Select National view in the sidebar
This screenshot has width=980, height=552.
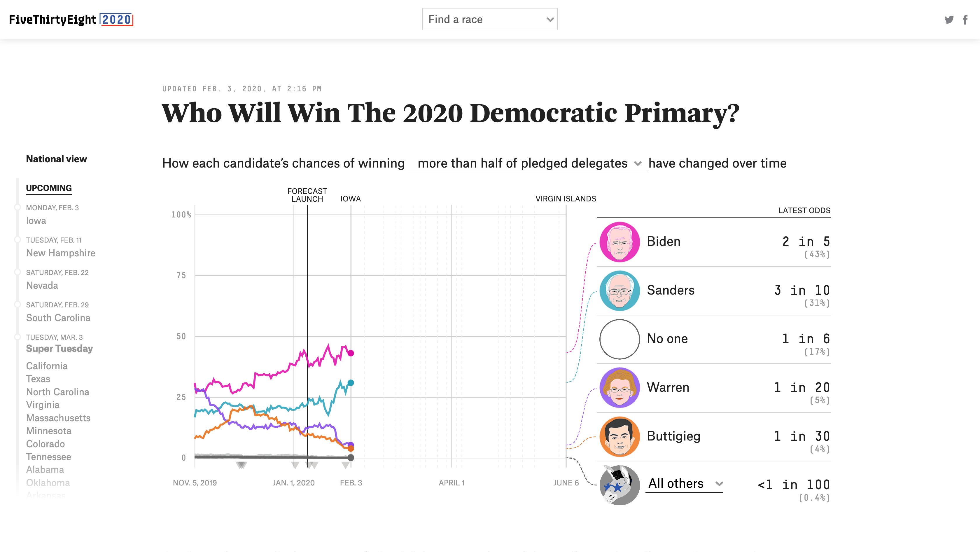click(x=56, y=159)
